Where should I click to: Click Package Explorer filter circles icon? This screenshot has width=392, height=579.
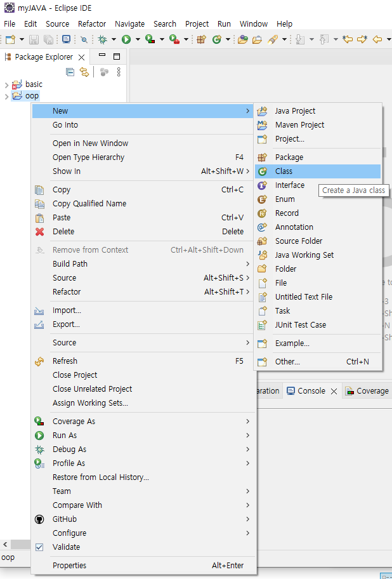(x=105, y=72)
